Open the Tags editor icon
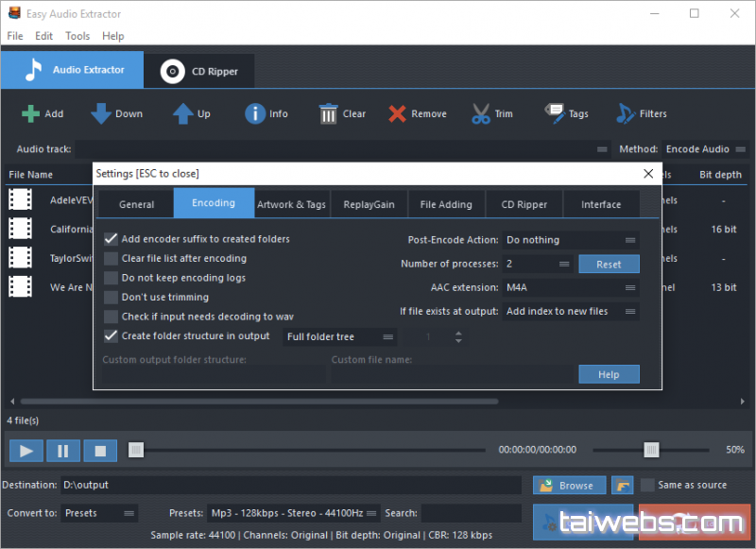 coord(555,114)
